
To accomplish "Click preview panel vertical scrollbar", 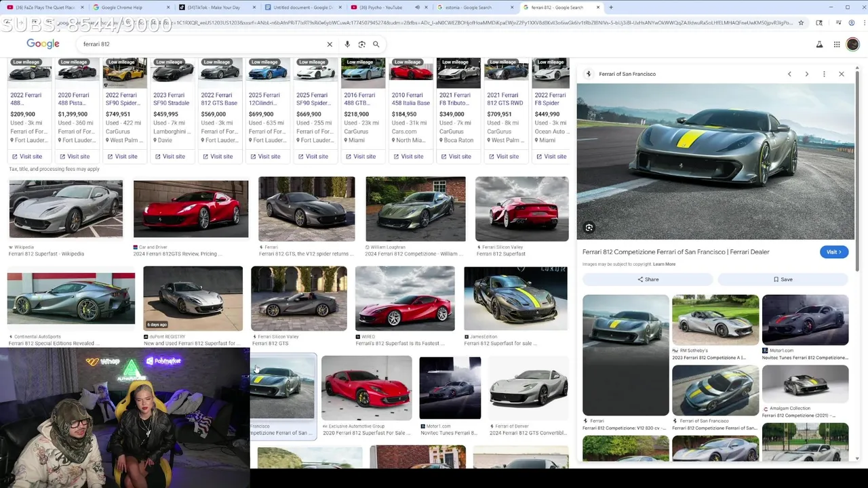I will (x=858, y=169).
